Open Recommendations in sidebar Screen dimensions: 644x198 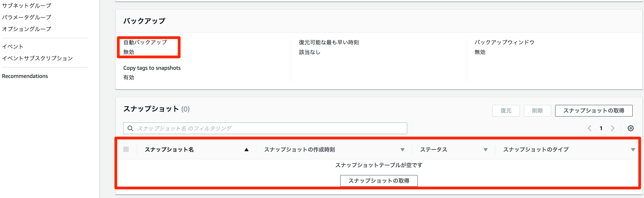[x=25, y=76]
